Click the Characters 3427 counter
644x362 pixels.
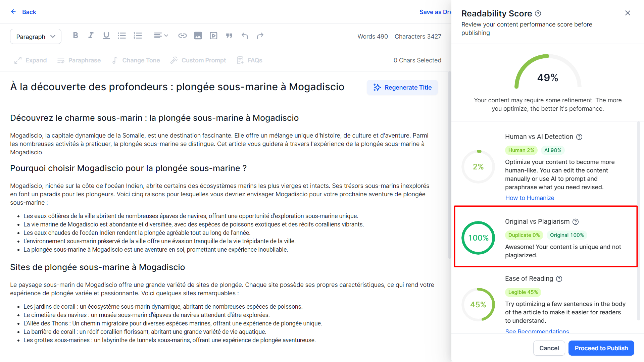(x=418, y=37)
